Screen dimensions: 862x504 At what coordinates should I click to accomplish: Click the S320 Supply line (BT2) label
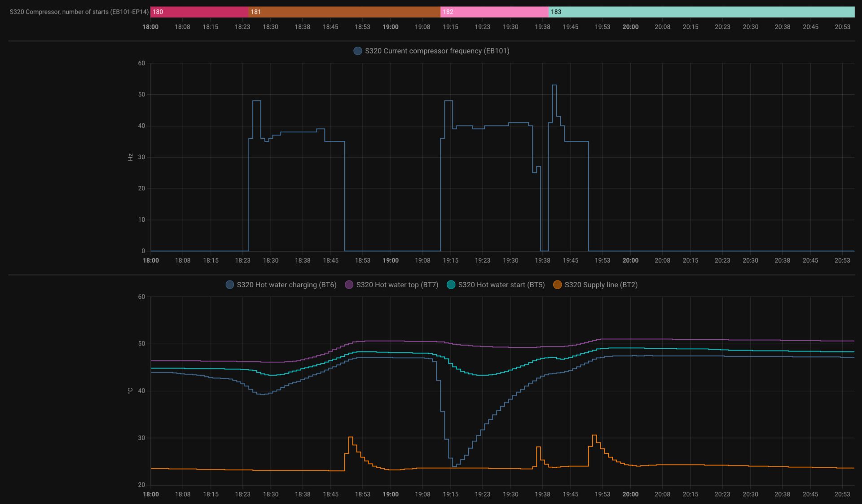click(x=601, y=285)
